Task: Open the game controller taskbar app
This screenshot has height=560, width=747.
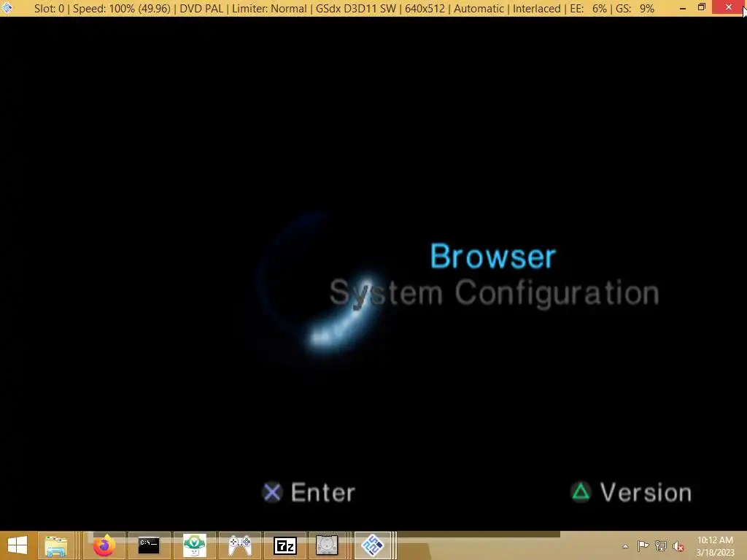Action: click(x=239, y=545)
